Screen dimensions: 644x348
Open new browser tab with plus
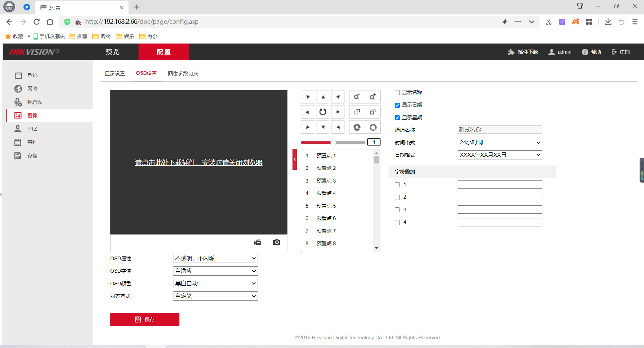[137, 7]
